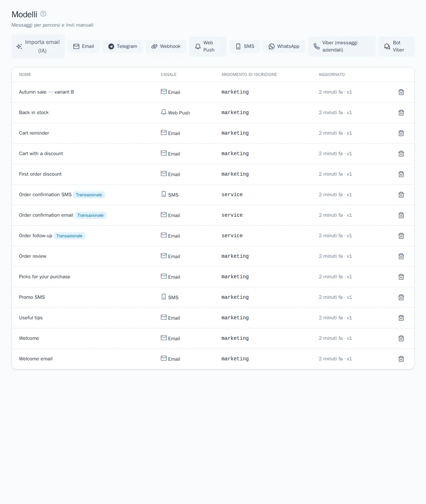
Task: Remove the Order review template
Action: coord(401,256)
